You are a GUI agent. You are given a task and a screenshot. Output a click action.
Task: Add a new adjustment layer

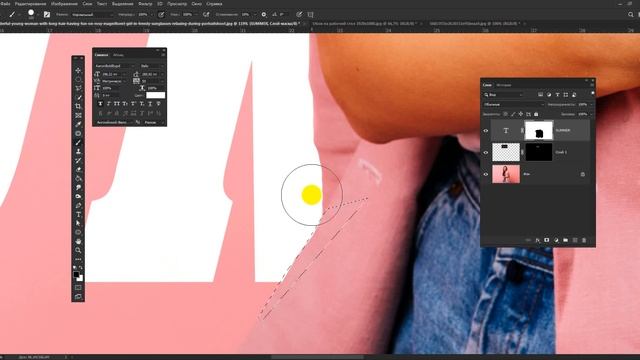[556, 240]
